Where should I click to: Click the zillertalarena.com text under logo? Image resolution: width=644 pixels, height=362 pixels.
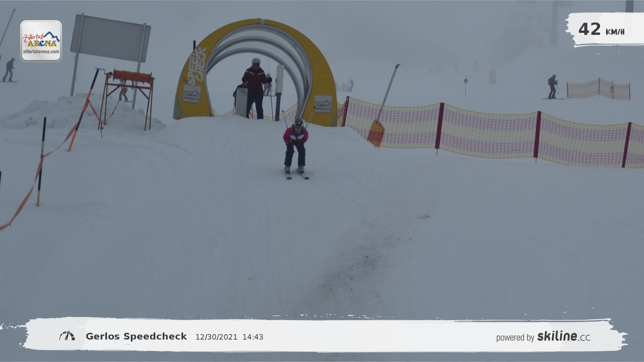tap(41, 52)
